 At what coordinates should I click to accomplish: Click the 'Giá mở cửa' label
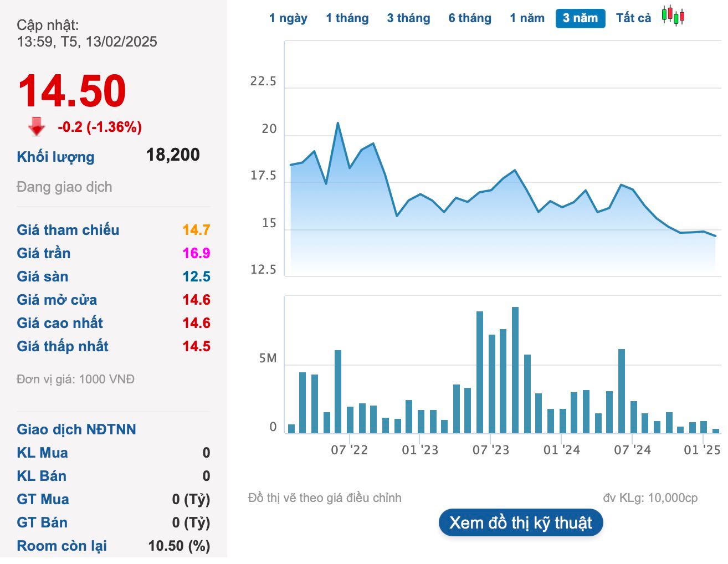[x=57, y=300]
